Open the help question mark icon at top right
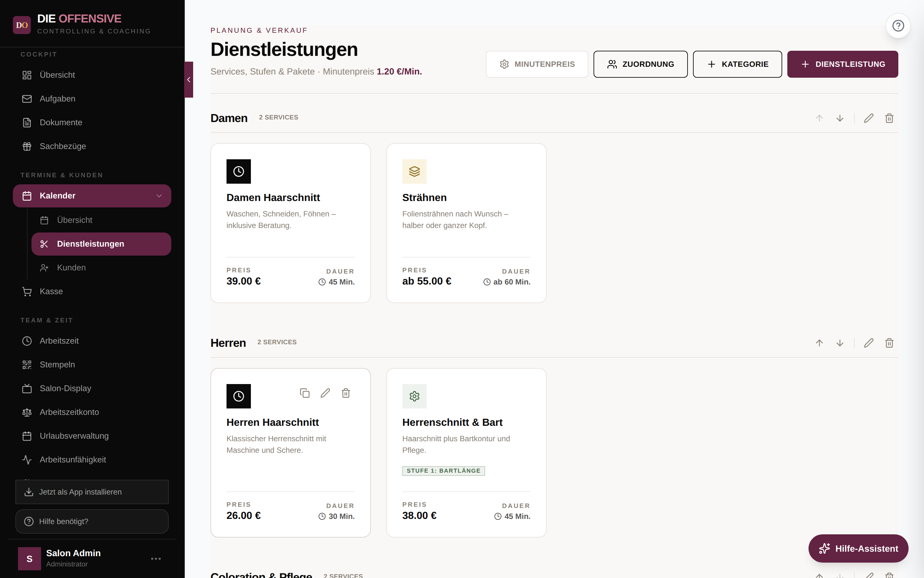This screenshot has height=578, width=924. pos(898,26)
